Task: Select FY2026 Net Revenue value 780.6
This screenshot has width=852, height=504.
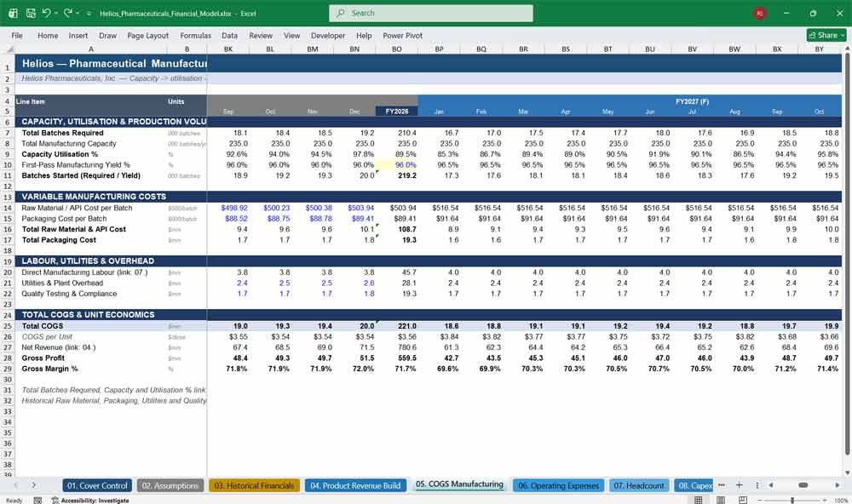Action: [397, 347]
